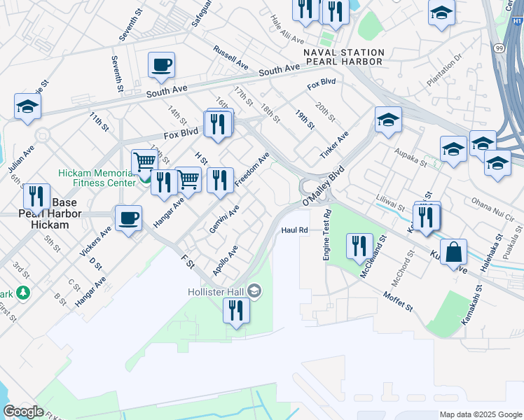Select the Tinker Ave label
Screen dimensions: 524x420
(x=334, y=145)
